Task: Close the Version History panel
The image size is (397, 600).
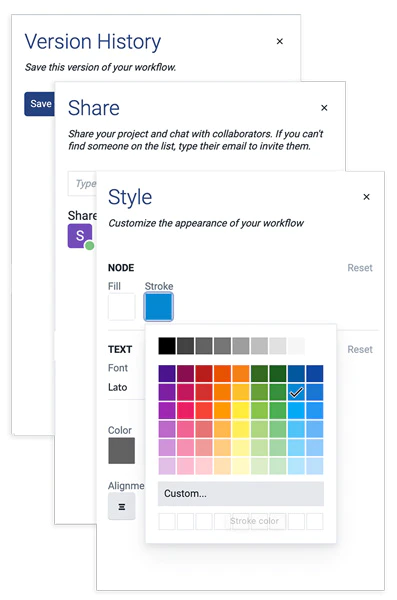Action: (x=279, y=41)
